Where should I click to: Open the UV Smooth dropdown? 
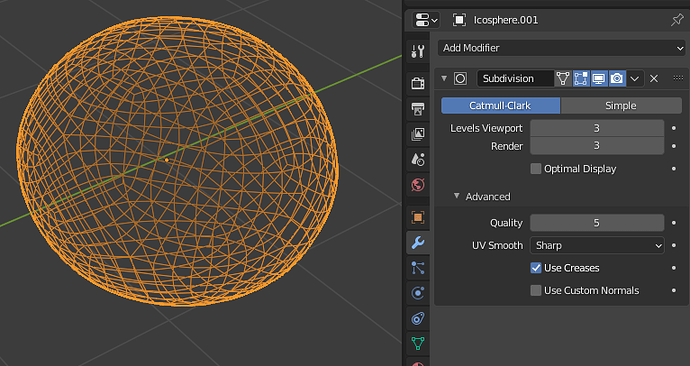click(x=597, y=245)
